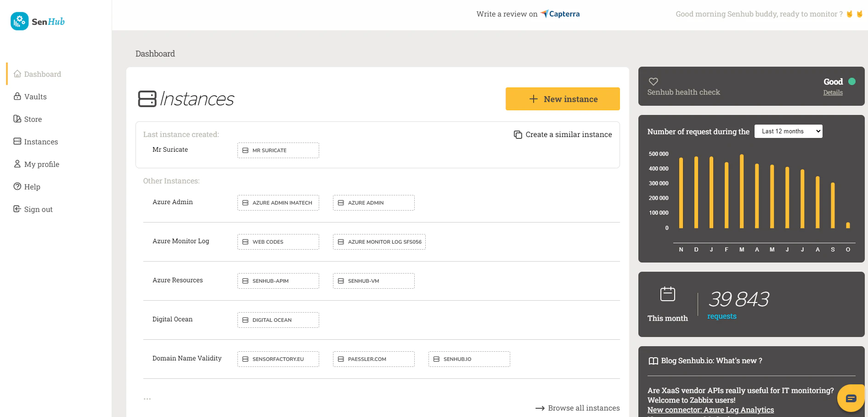The image size is (868, 417).
Task: Open the MR SURICATE instance
Action: pyautogui.click(x=278, y=150)
